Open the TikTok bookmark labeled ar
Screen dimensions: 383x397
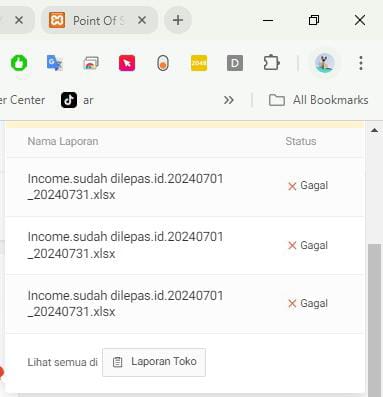point(77,100)
